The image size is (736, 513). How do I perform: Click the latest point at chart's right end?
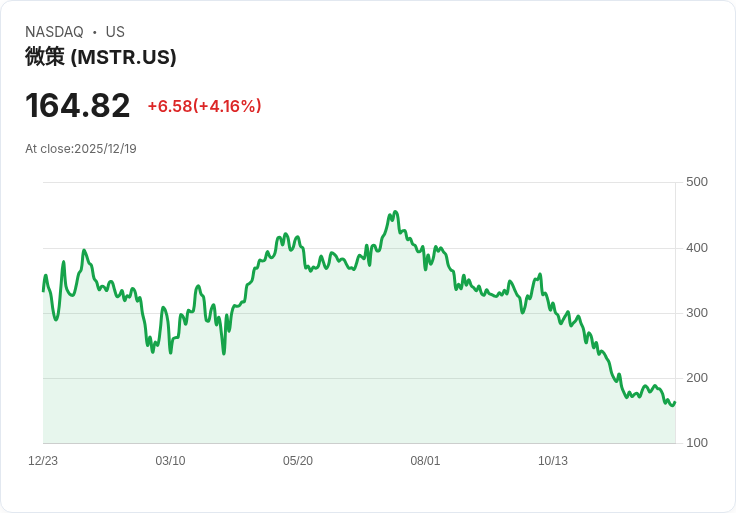(675, 402)
